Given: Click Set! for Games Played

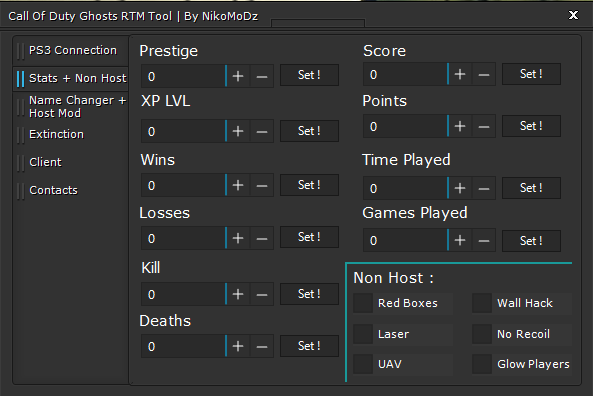Looking at the screenshot, I should tap(531, 241).
